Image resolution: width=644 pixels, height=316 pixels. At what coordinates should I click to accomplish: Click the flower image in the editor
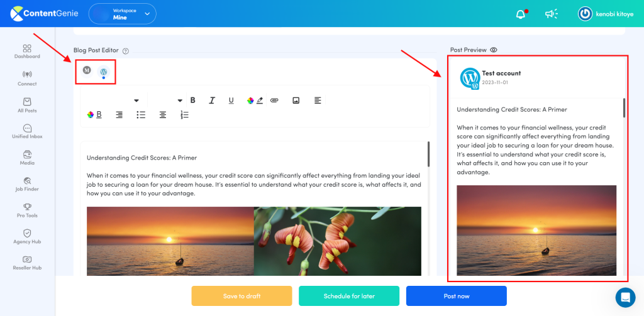(x=338, y=241)
